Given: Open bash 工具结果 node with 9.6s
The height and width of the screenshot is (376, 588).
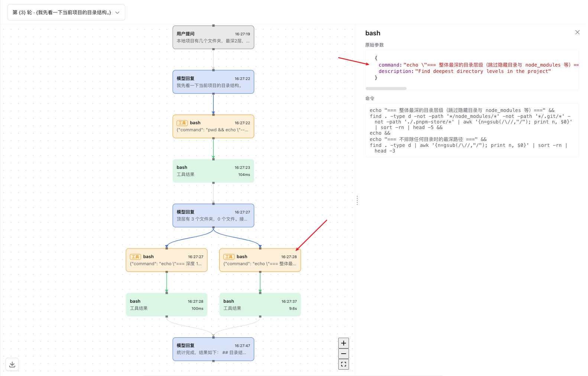Looking at the screenshot, I should click(x=260, y=305).
